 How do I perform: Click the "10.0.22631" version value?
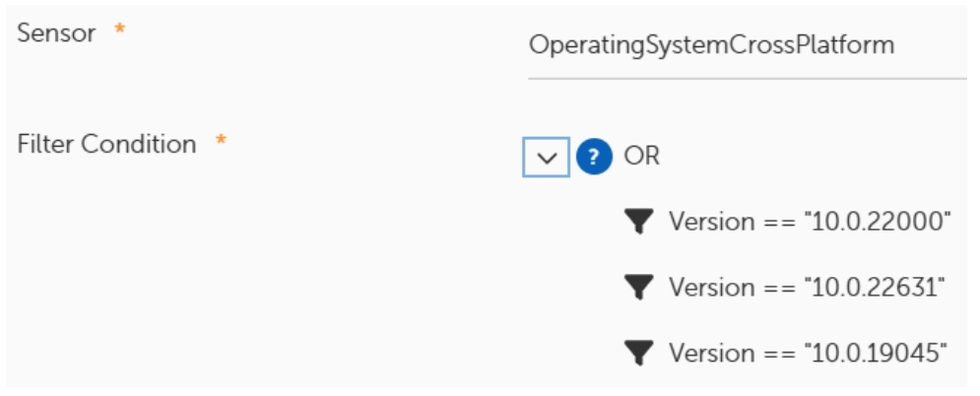pyautogui.click(x=875, y=287)
